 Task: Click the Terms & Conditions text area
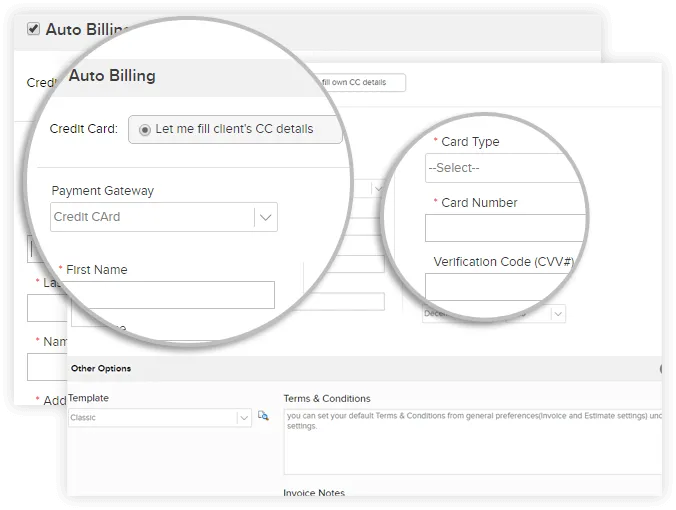pyautogui.click(x=473, y=442)
